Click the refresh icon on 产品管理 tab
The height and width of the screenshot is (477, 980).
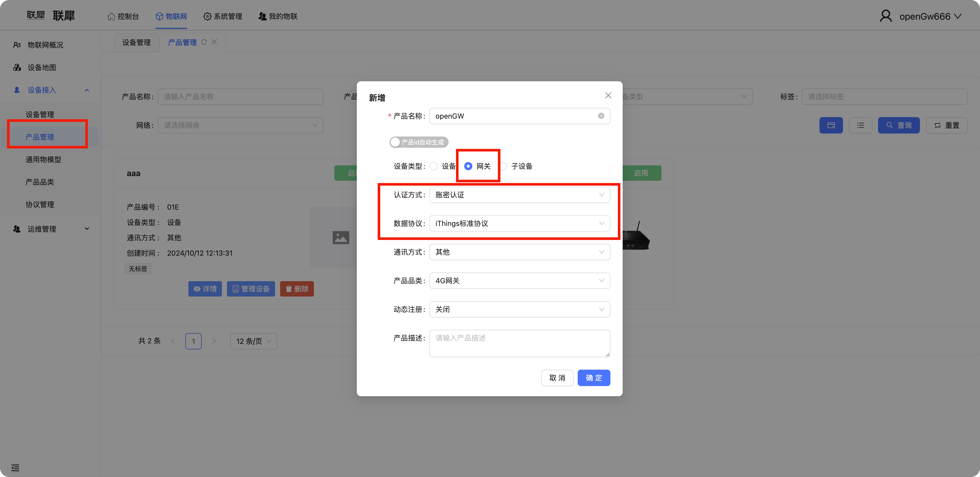(x=204, y=42)
